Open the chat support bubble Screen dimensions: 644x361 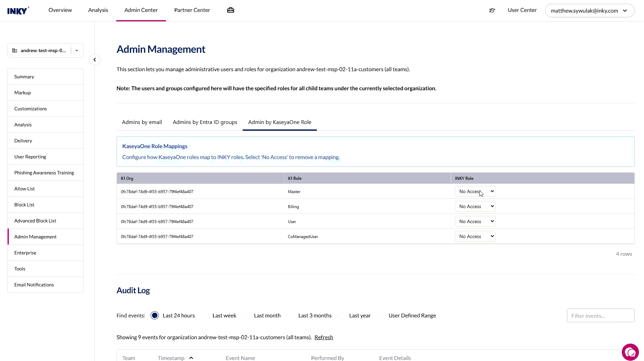pos(630,352)
